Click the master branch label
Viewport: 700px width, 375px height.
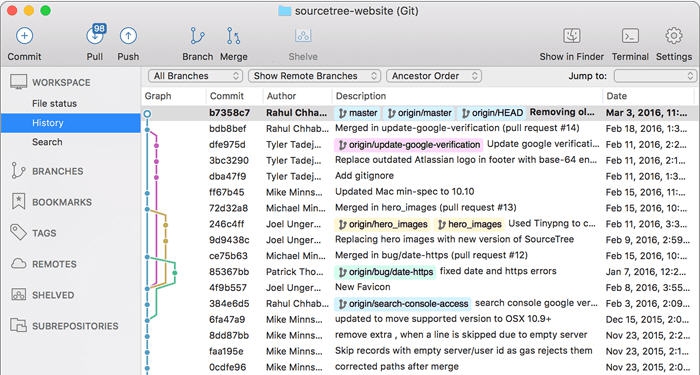coord(358,113)
